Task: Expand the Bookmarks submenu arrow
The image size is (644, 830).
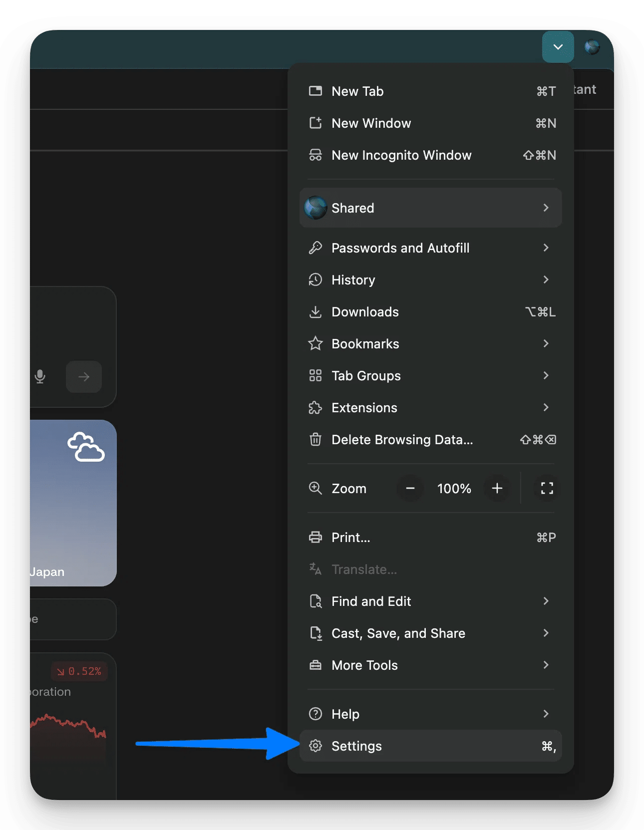Action: [x=546, y=344]
